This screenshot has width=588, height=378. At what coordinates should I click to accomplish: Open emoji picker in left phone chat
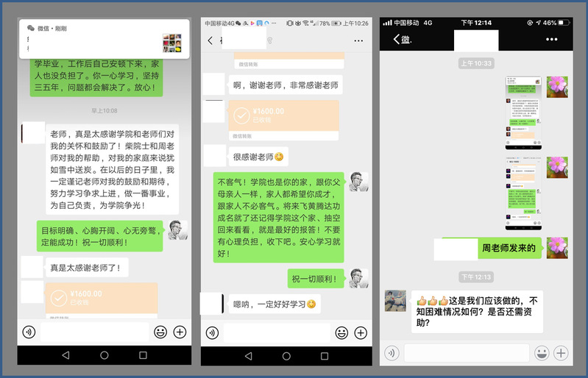[x=160, y=332]
